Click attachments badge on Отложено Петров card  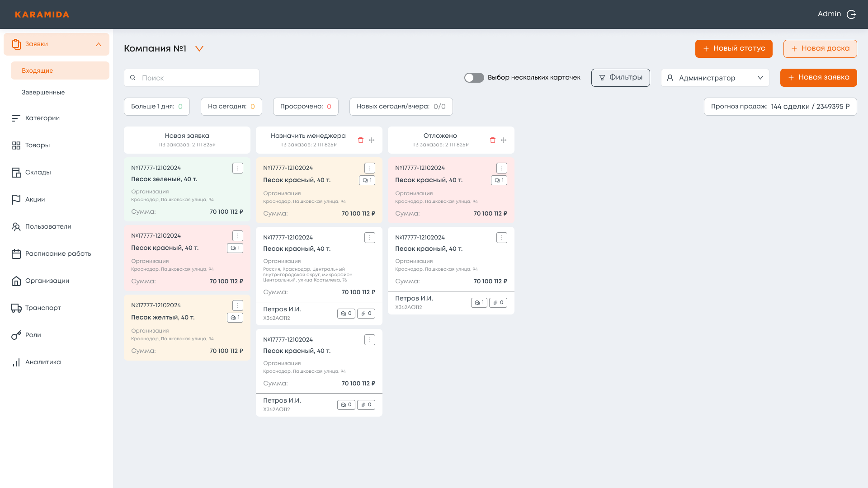(498, 303)
